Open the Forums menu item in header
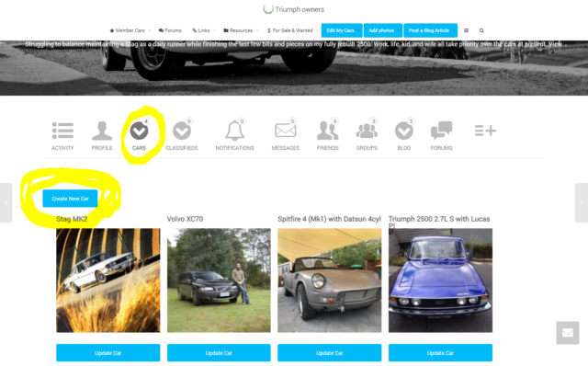The image size is (588, 366). pos(170,30)
